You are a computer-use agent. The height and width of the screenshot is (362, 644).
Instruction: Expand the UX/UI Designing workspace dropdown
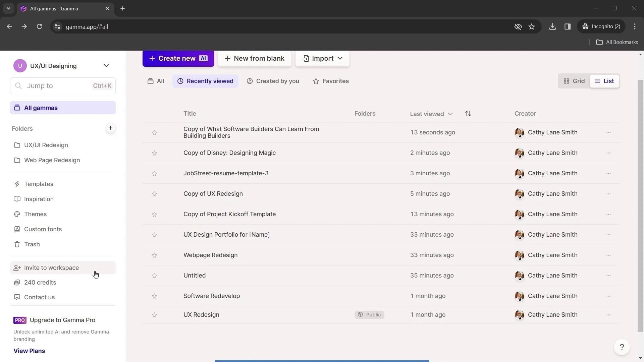point(106,66)
